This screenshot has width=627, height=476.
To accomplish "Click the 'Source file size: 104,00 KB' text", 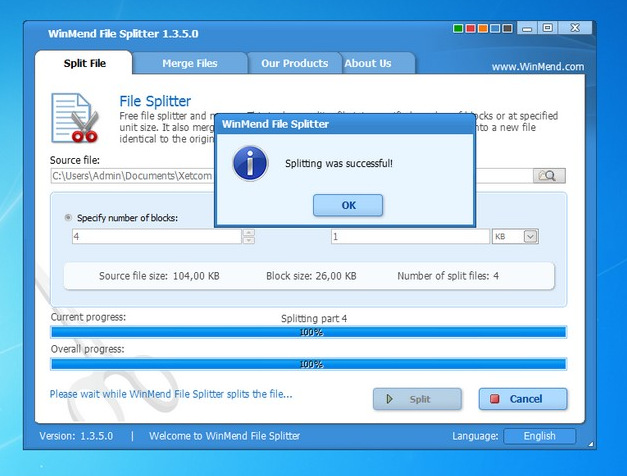I will click(159, 276).
